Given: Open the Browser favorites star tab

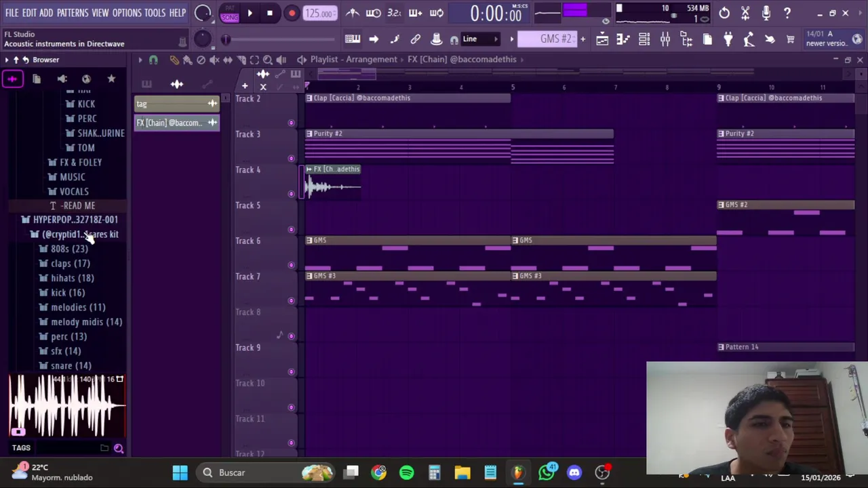Looking at the screenshot, I should [x=111, y=79].
